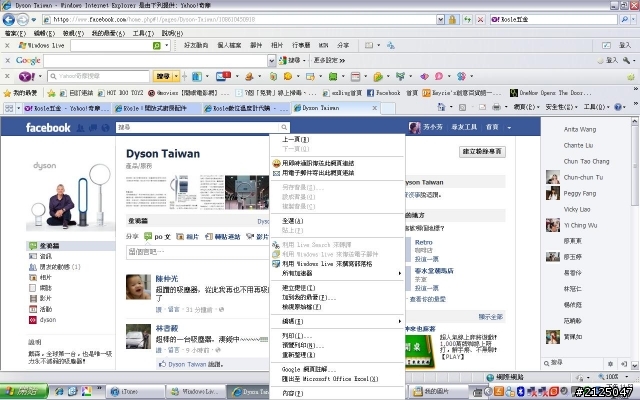The height and width of the screenshot is (400, 640).
Task: Open Facebook messages icon
Action: 93,128
